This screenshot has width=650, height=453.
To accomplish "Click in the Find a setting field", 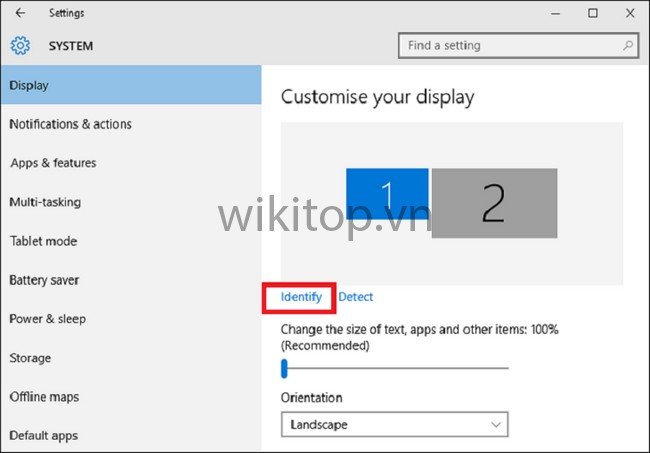I will [x=510, y=46].
